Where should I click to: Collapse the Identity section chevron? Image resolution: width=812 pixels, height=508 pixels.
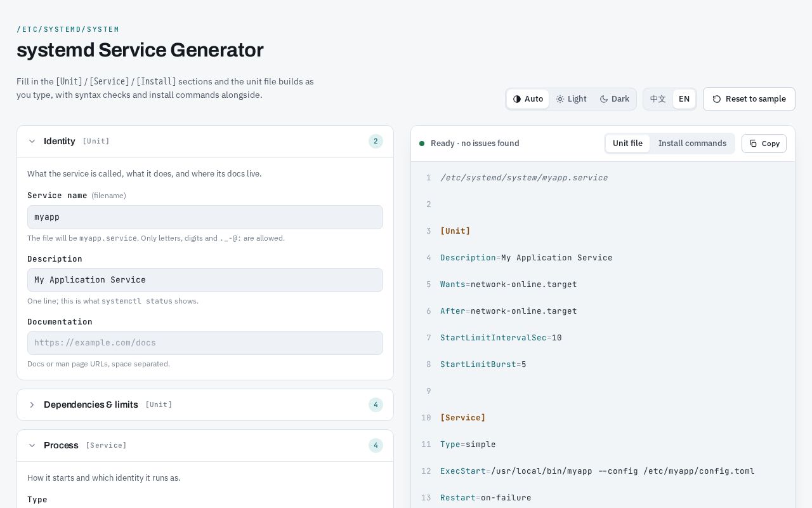coord(32,141)
